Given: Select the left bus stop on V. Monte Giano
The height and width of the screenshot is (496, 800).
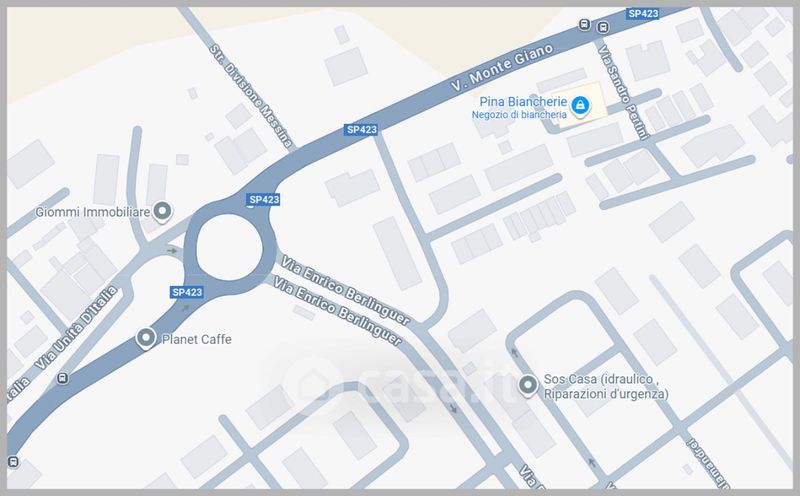Looking at the screenshot, I should click(584, 24).
